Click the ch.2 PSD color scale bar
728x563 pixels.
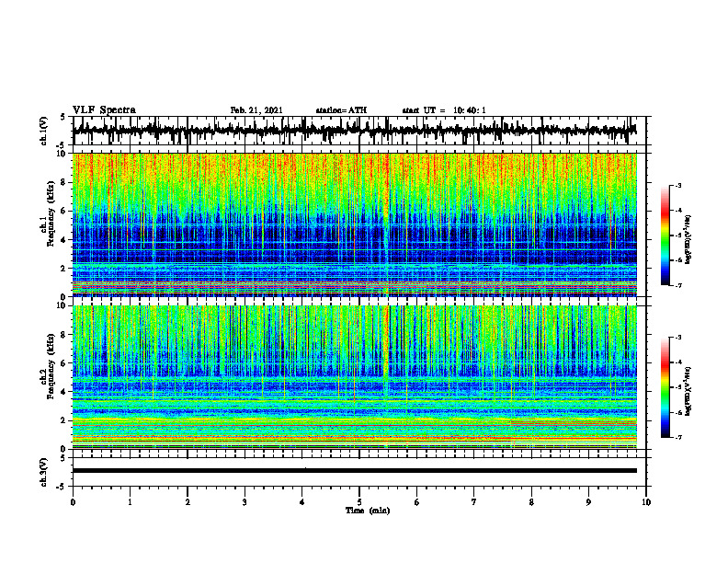pos(665,387)
